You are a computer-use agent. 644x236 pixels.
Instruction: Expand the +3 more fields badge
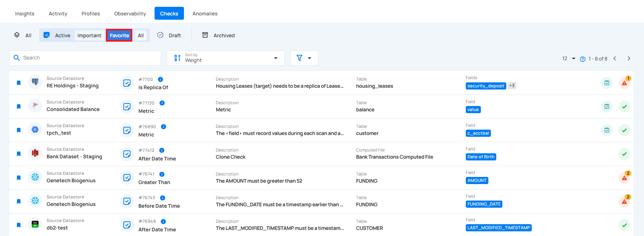pyautogui.click(x=512, y=86)
